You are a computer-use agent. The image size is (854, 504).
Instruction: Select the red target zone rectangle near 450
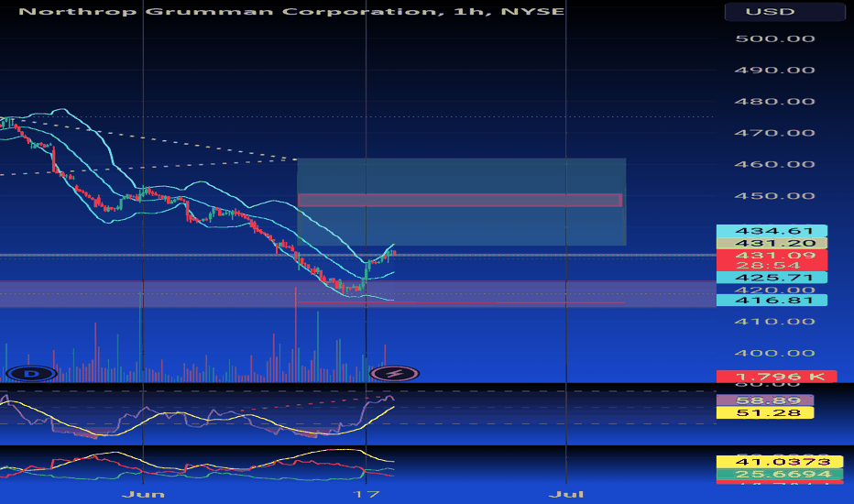pyautogui.click(x=460, y=200)
